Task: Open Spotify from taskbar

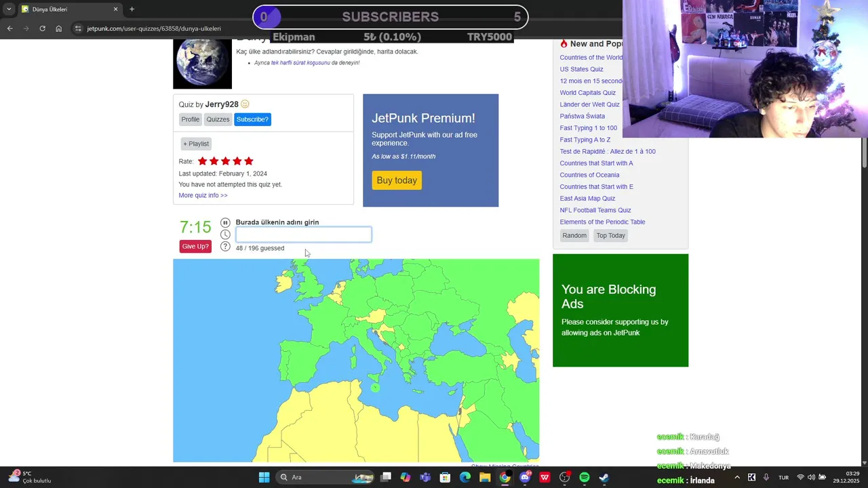Action: [x=585, y=477]
